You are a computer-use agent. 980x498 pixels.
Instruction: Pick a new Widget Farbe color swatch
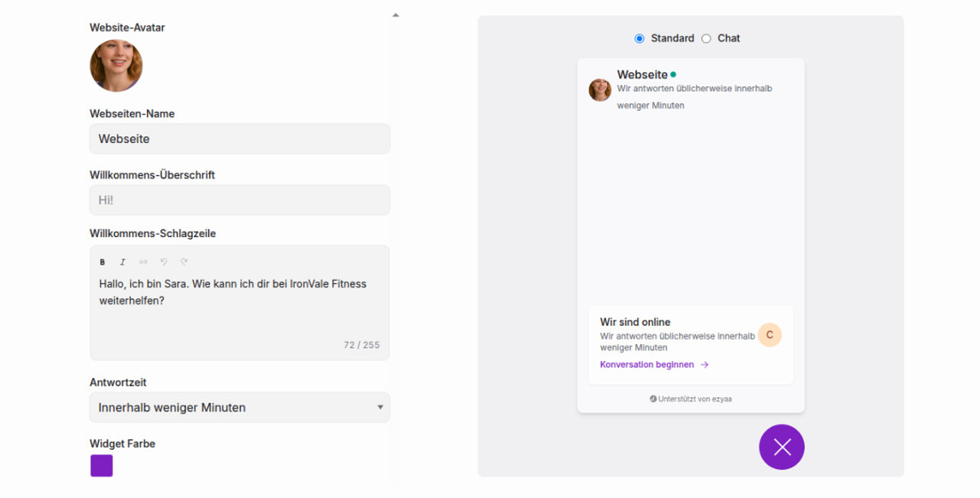click(101, 465)
